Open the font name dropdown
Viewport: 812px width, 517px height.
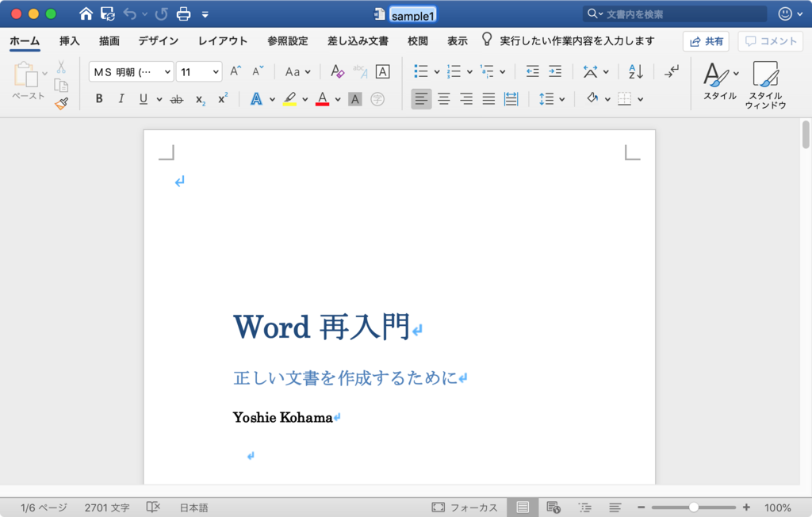(167, 71)
